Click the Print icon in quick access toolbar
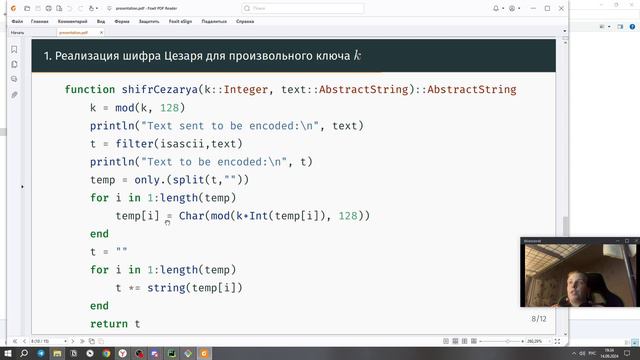 [x=48, y=8]
